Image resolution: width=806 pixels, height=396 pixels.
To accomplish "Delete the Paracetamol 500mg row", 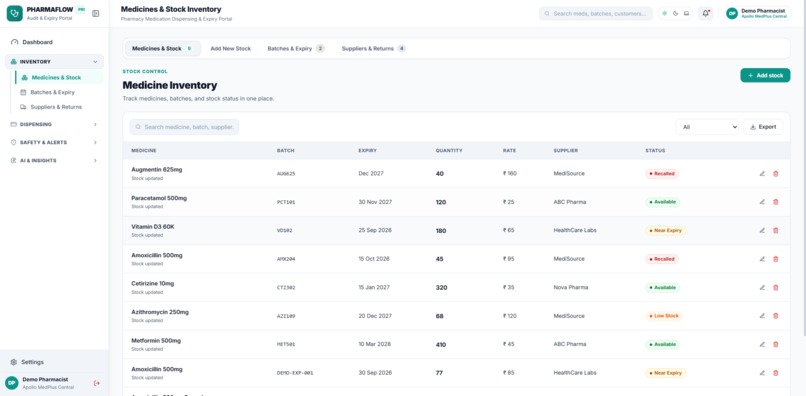I will click(x=776, y=202).
